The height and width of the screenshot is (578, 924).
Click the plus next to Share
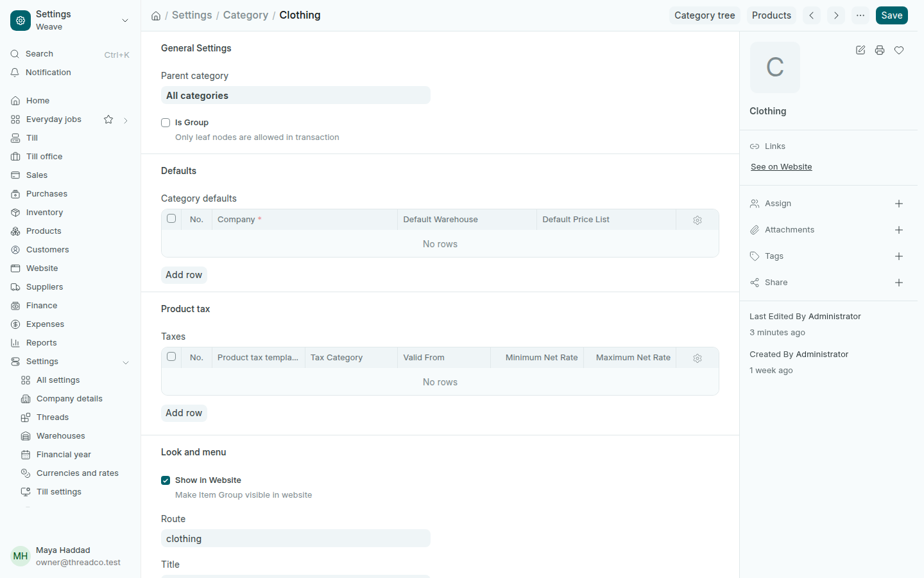pyautogui.click(x=899, y=283)
